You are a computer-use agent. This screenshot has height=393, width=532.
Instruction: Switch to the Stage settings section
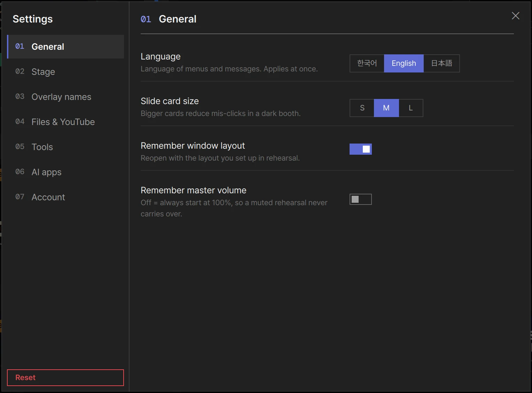[x=65, y=72]
